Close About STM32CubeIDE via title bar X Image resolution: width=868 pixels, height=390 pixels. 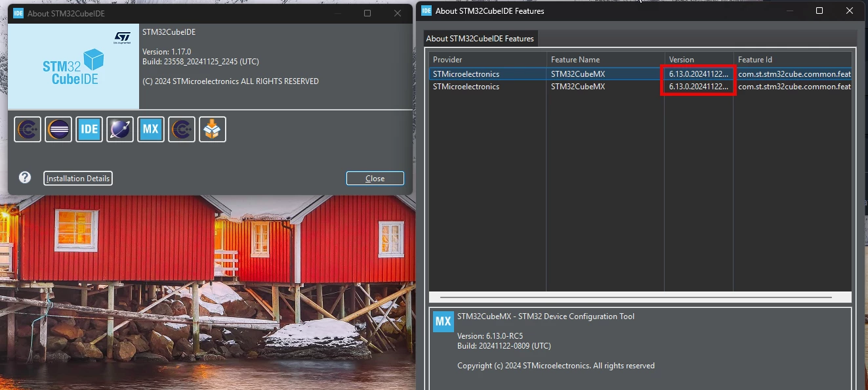click(x=398, y=13)
